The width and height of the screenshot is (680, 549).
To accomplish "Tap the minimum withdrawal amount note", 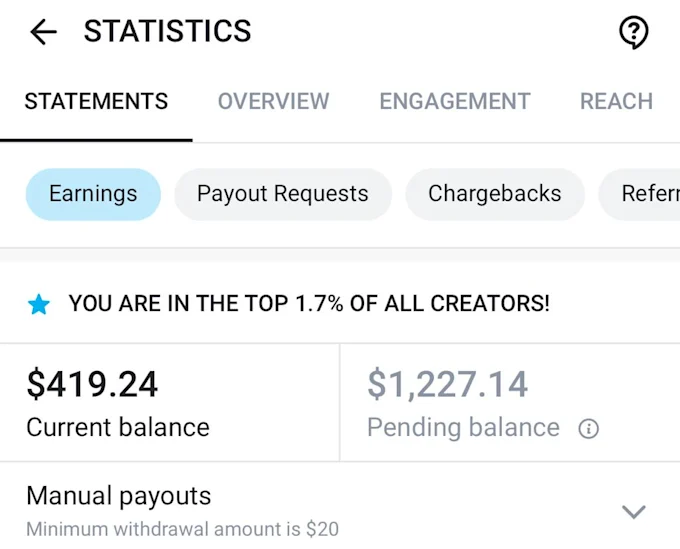I will click(182, 529).
